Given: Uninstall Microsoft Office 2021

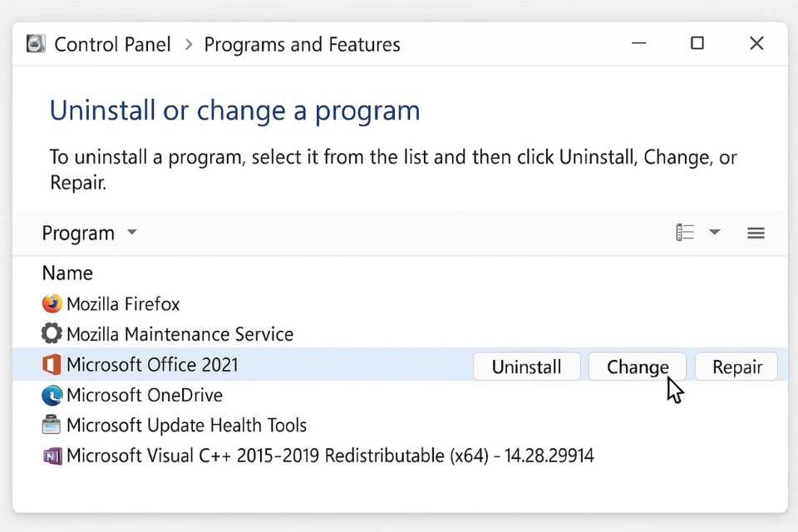Looking at the screenshot, I should point(526,367).
